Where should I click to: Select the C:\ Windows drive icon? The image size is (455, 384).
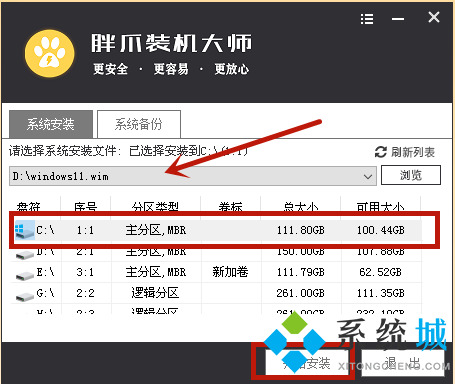(x=25, y=230)
